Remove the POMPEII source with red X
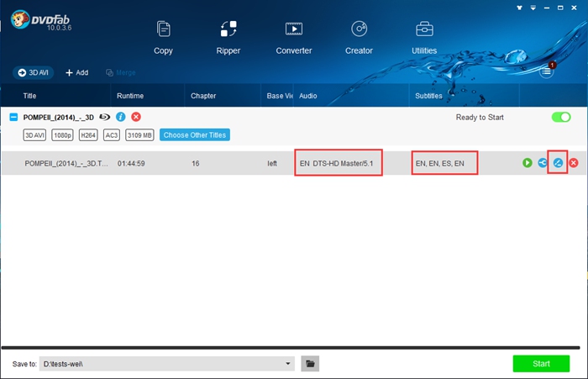 point(136,117)
